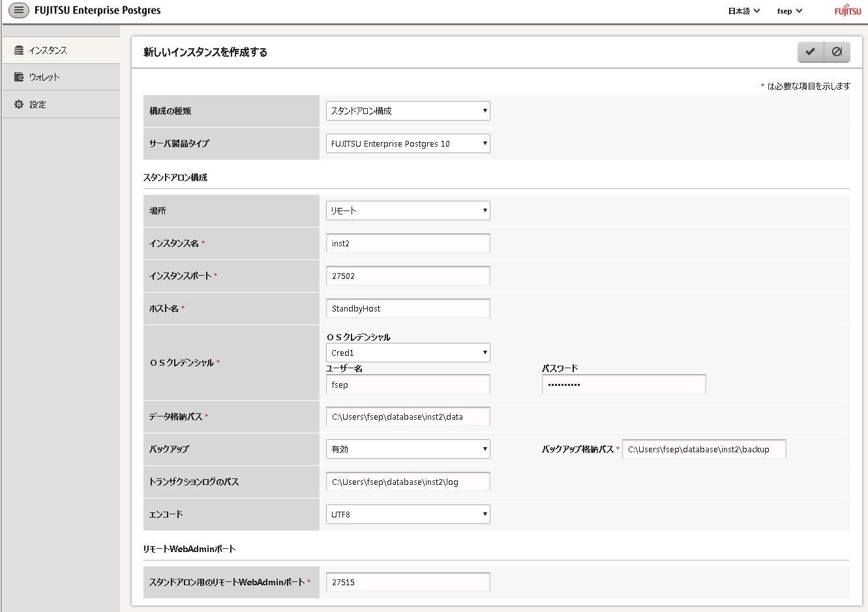Click the FUJITSU Enterprise Postgres title

click(x=98, y=10)
